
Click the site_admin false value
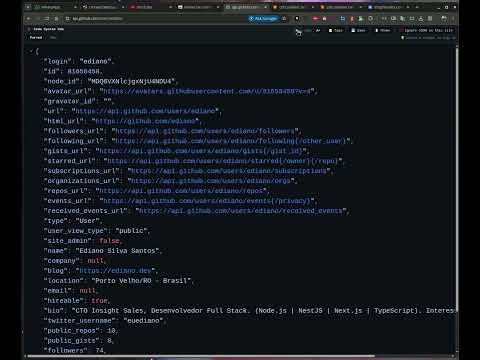point(109,241)
